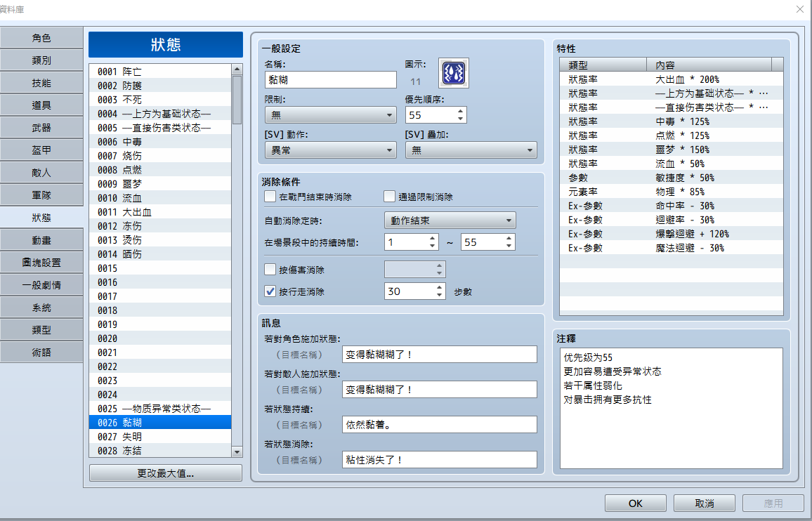Switch to the 軍隊 tab
The height and width of the screenshot is (521, 812).
tap(41, 195)
